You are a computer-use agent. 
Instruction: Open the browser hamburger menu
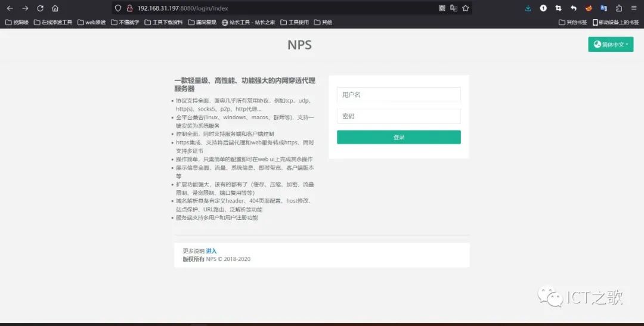tap(634, 8)
